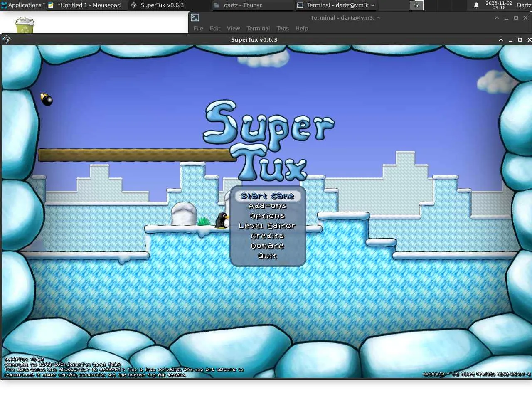Switch to the Untitled 1 - Mousepad window
The width and height of the screenshot is (532, 399).
86,5
